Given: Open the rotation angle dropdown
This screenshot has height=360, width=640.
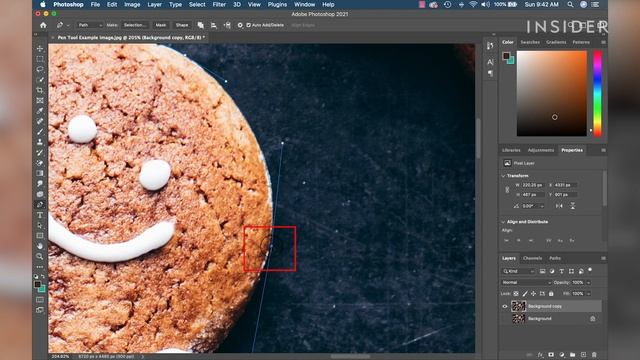Looking at the screenshot, I should [x=542, y=206].
